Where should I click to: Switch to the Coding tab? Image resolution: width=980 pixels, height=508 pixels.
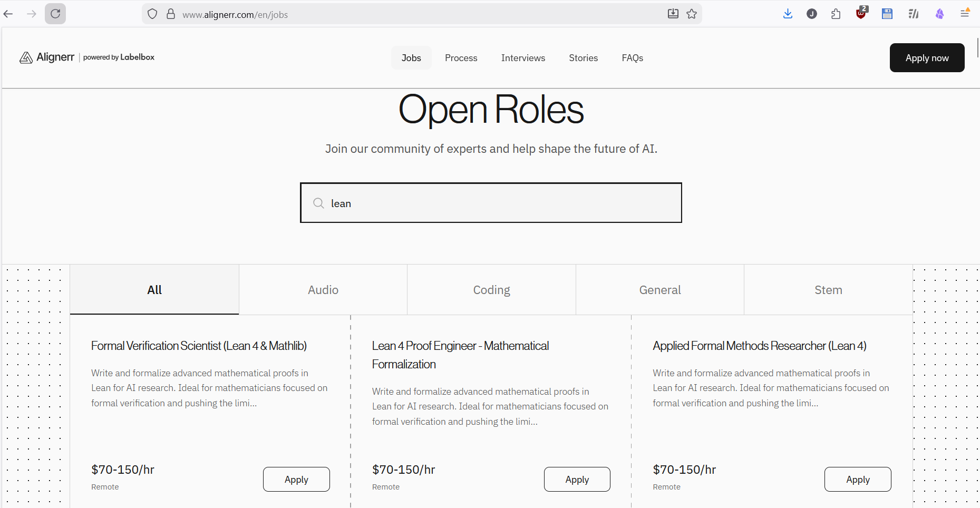pyautogui.click(x=491, y=290)
